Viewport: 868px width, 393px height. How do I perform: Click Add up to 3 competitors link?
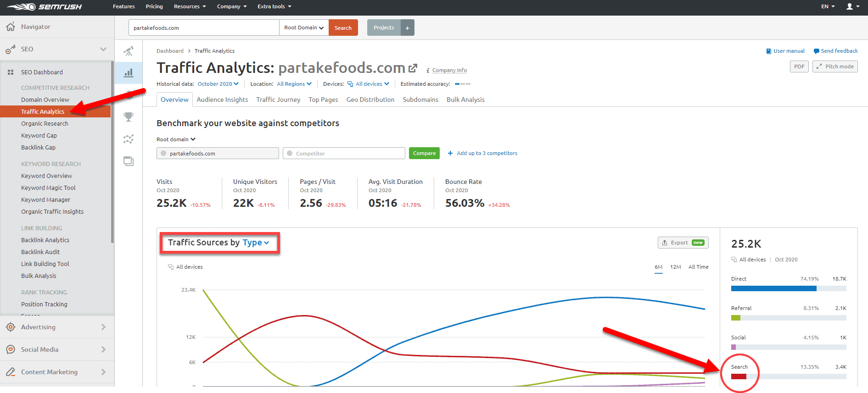(487, 153)
